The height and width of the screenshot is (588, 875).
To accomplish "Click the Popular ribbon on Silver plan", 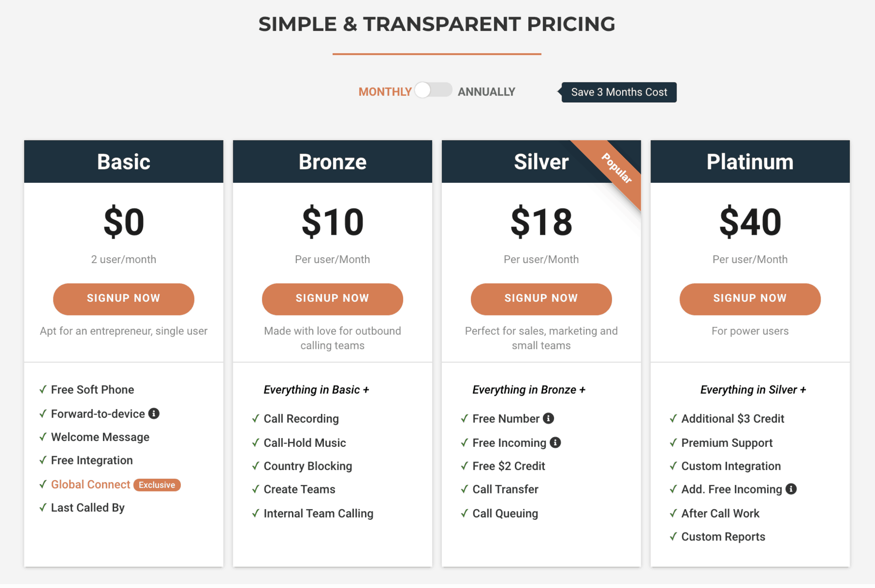I will [616, 169].
